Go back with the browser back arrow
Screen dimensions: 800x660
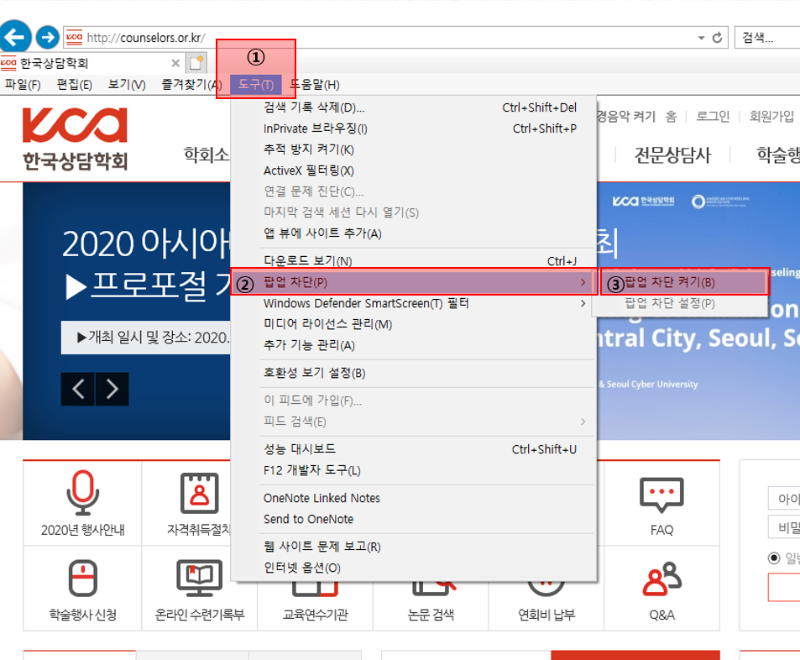tap(14, 37)
